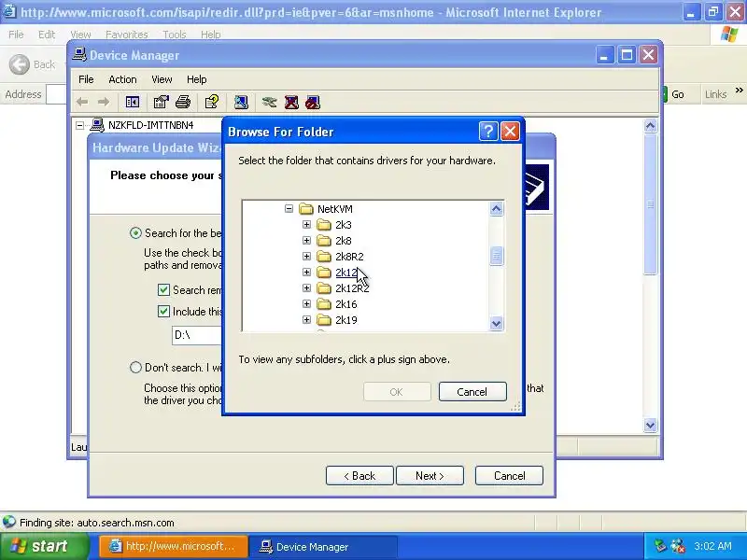Click the NZKFLD-IMTTNBN4 computer icon

coord(97,125)
